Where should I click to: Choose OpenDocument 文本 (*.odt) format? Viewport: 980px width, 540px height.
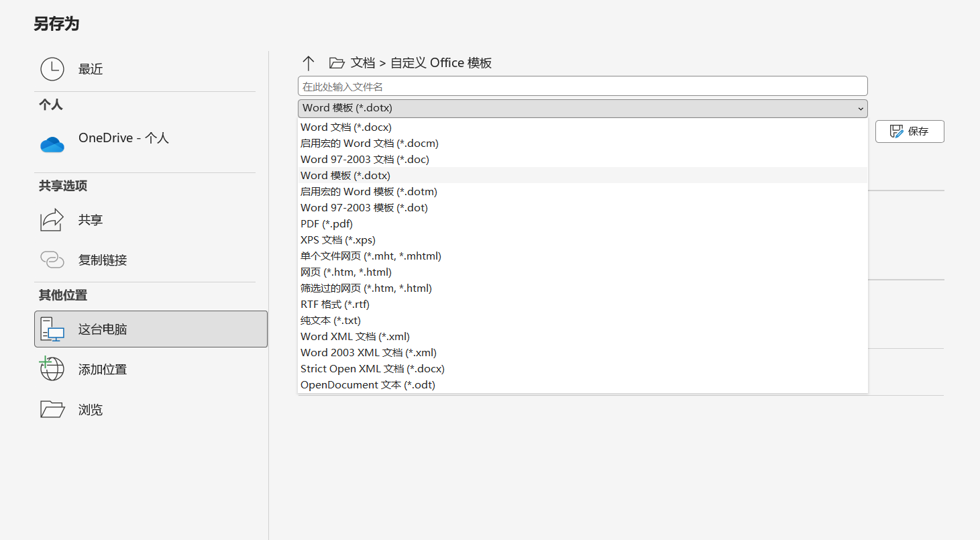[368, 384]
